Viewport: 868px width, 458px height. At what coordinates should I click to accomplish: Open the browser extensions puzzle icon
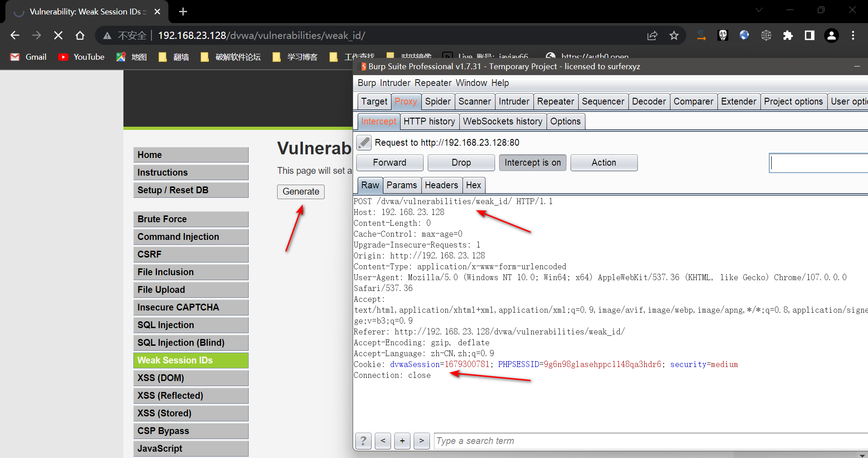coord(788,35)
